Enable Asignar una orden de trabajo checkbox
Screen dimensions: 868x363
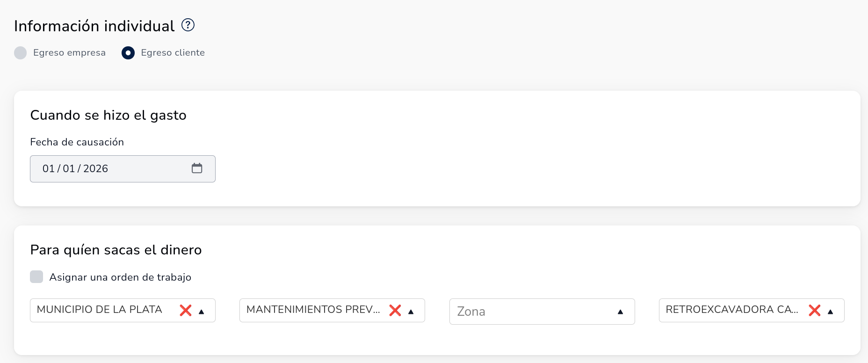pyautogui.click(x=36, y=277)
